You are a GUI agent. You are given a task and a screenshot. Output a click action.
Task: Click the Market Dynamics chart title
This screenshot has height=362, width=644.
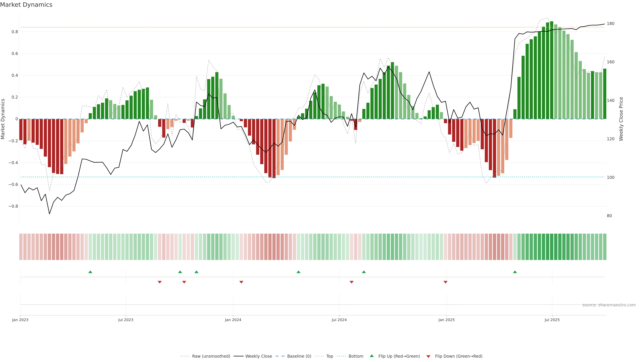pos(26,5)
